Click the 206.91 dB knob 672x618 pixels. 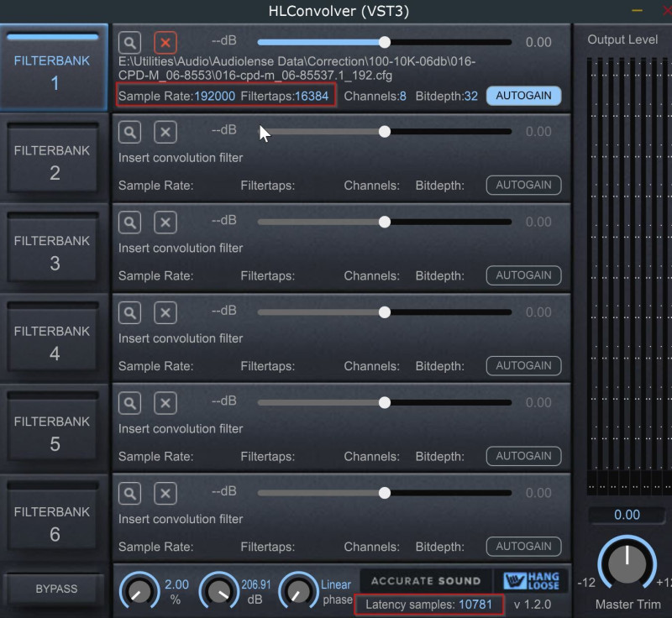tap(219, 591)
